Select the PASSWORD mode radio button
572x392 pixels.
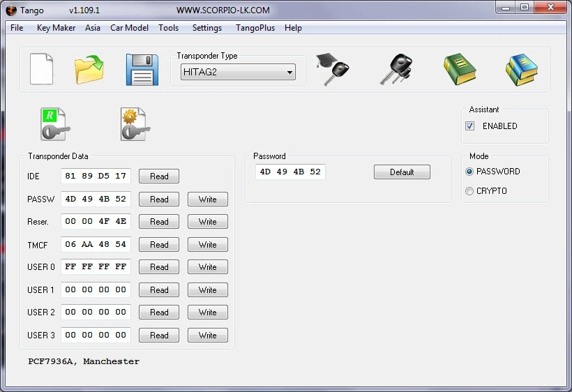tap(469, 172)
